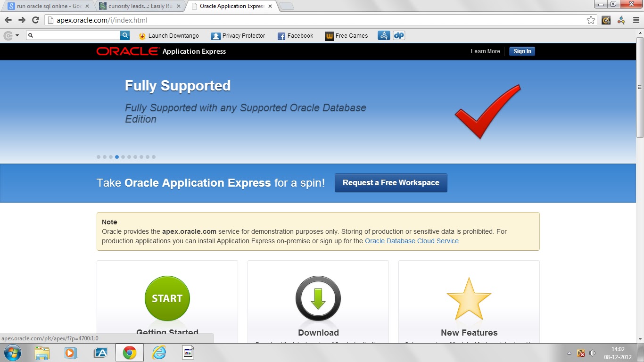Launch Internet Explorer from the taskbar
Image resolution: width=644 pixels, height=362 pixels.
[x=159, y=353]
